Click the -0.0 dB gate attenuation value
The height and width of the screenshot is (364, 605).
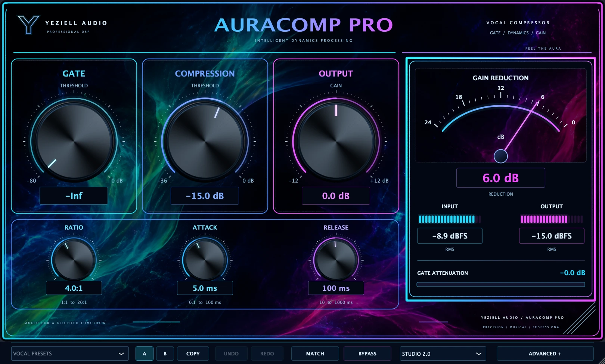pyautogui.click(x=573, y=273)
